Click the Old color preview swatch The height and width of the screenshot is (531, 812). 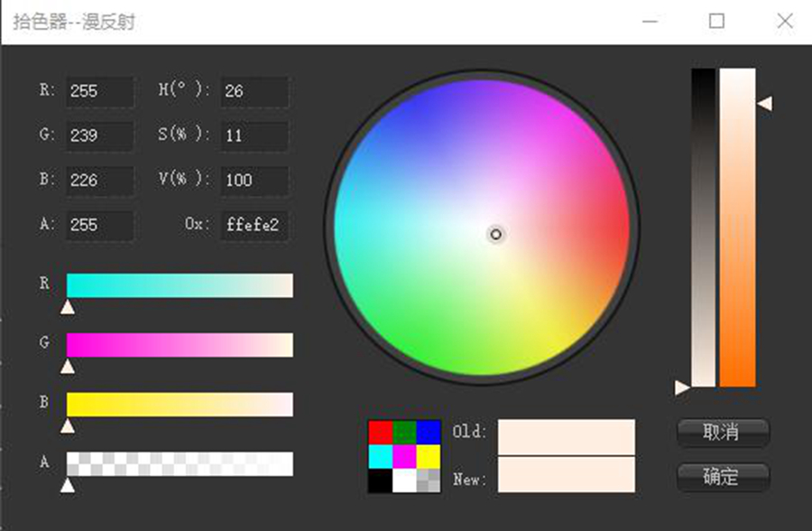[x=566, y=437]
